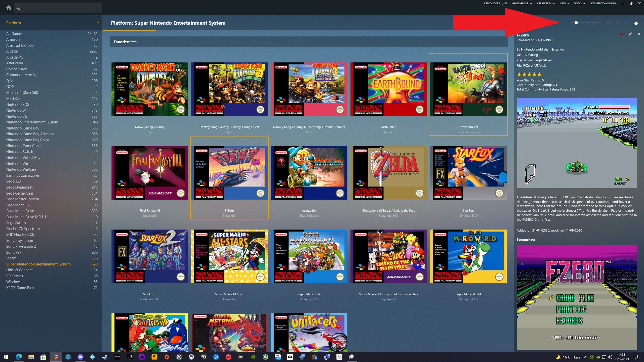Toggle F-Zero favorite heart icon
The width and height of the screenshot is (644, 362).
pos(622,34)
